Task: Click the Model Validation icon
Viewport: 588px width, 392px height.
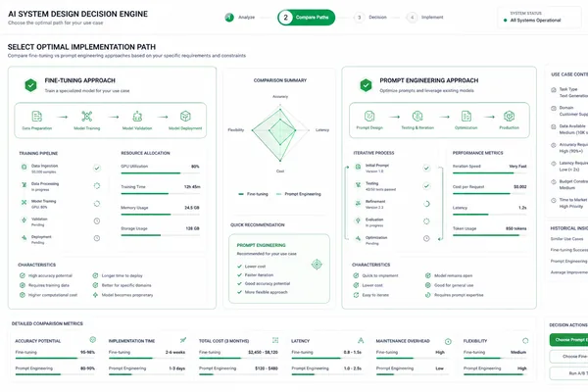Action: tap(137, 117)
